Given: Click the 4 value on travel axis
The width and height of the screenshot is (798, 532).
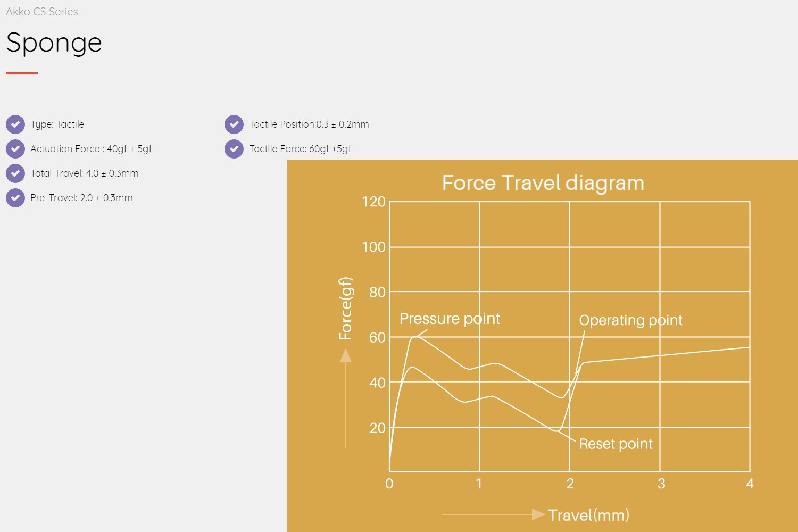Looking at the screenshot, I should (750, 484).
